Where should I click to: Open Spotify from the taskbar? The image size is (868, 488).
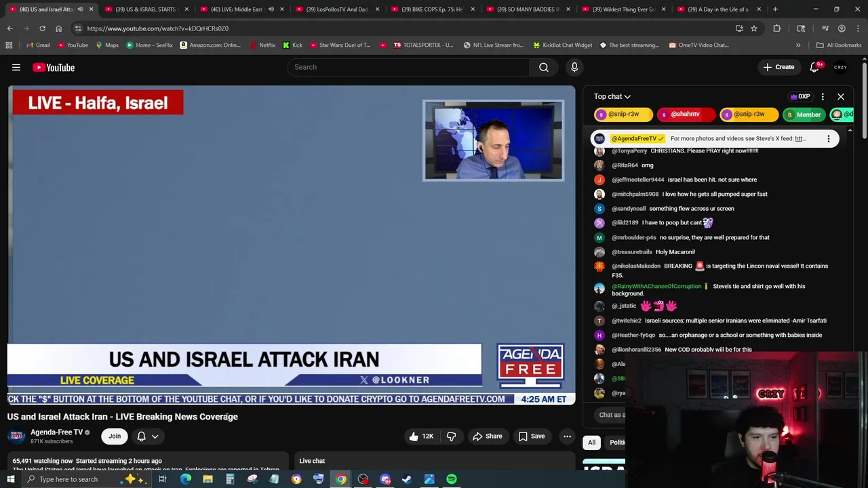pyautogui.click(x=452, y=479)
